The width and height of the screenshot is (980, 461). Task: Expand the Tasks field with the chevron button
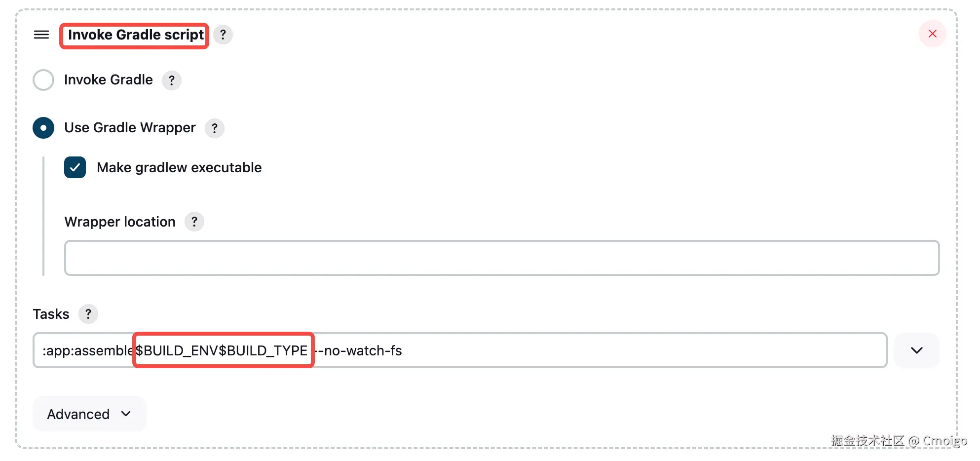916,350
